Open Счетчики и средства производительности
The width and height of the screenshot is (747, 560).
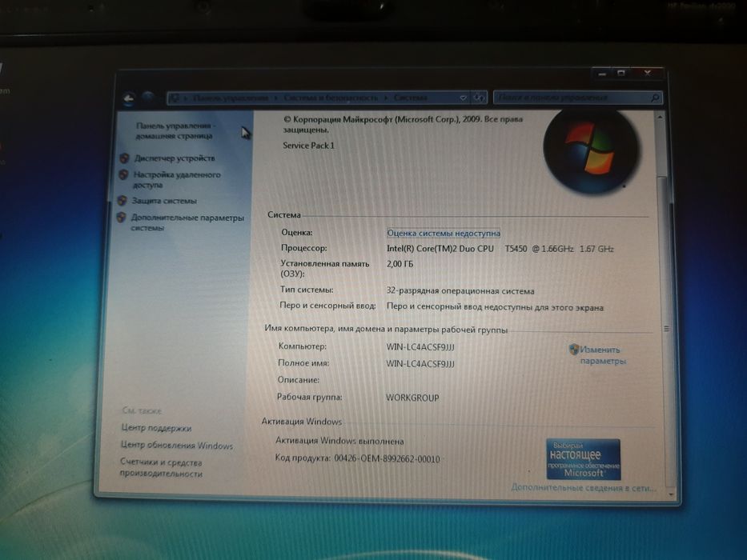[x=161, y=468]
